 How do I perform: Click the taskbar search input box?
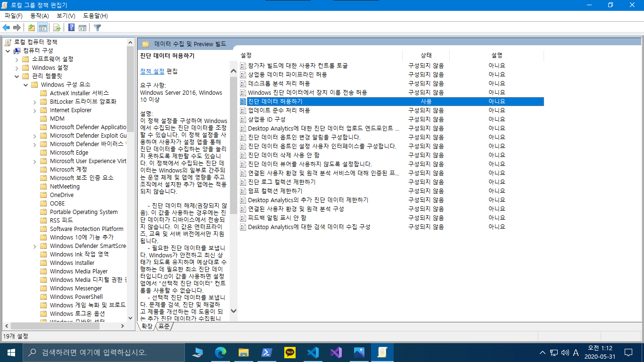[104, 352]
